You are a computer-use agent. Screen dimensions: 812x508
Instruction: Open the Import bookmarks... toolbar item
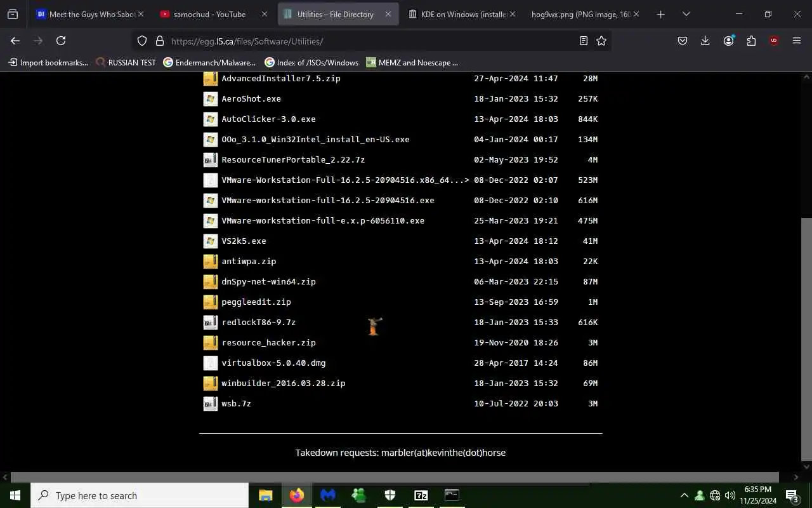click(x=48, y=62)
